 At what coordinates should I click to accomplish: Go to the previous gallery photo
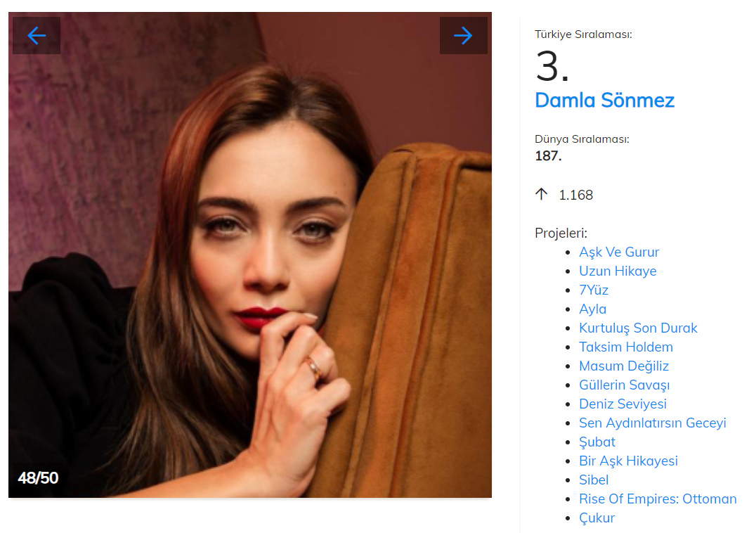tap(37, 36)
